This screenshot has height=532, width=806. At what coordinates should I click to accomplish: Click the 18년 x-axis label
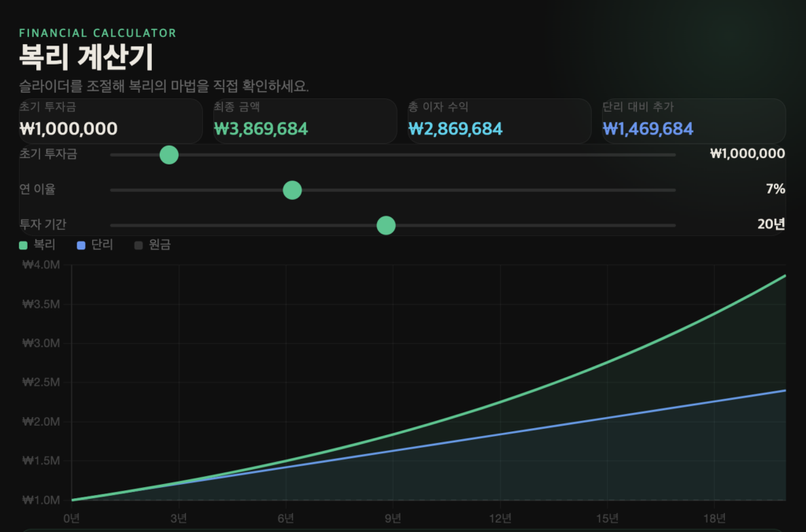[715, 519]
